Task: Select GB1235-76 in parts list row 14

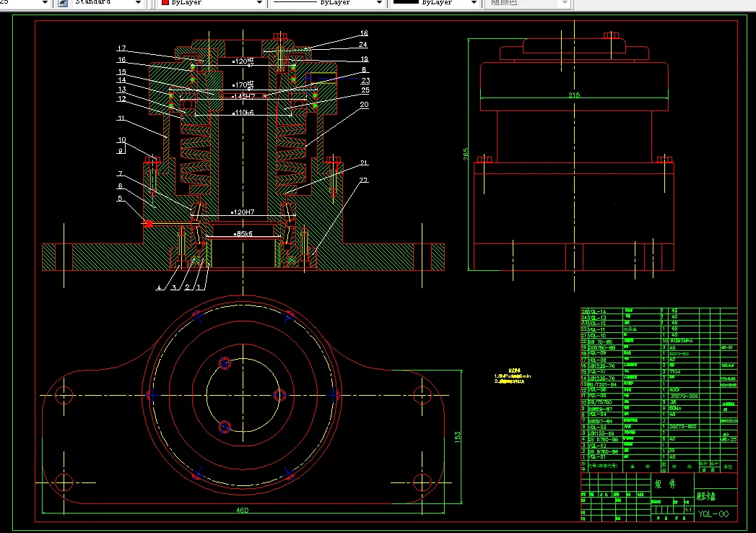Action: pyautogui.click(x=601, y=378)
